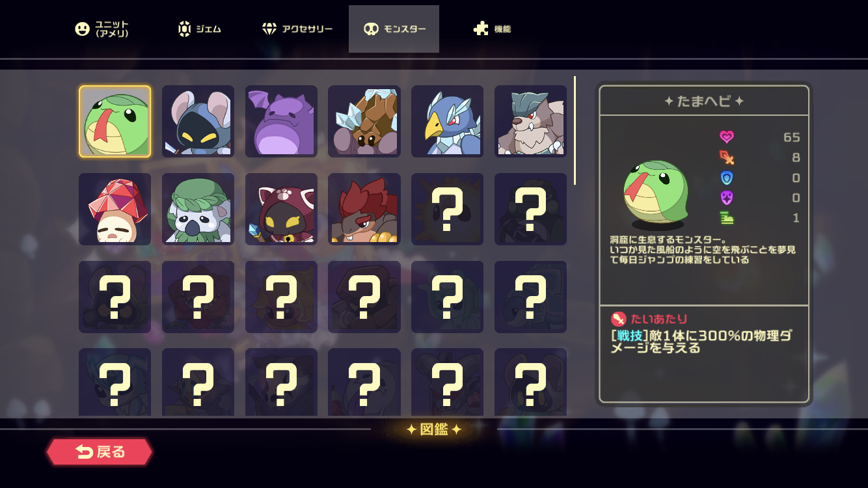Select the hooded mouse monster tile
This screenshot has height=488, width=868.
pos(198,122)
